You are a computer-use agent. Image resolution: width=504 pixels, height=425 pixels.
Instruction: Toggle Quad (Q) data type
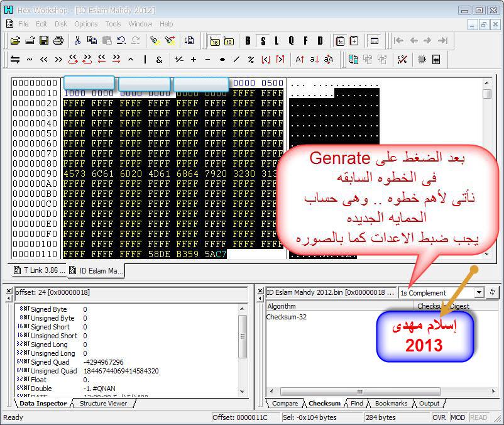pos(291,41)
